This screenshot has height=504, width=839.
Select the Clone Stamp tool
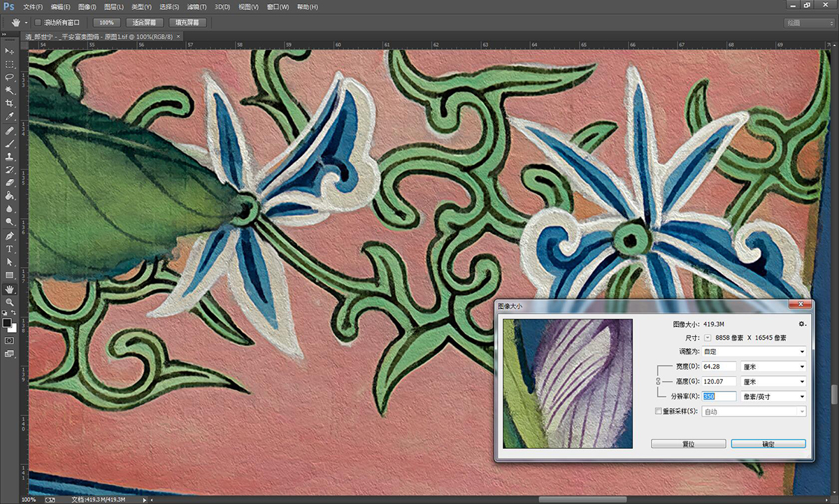(x=10, y=157)
